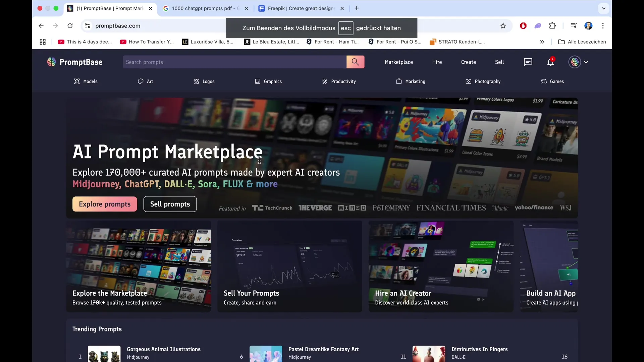Open the chat messages icon

[528, 62]
